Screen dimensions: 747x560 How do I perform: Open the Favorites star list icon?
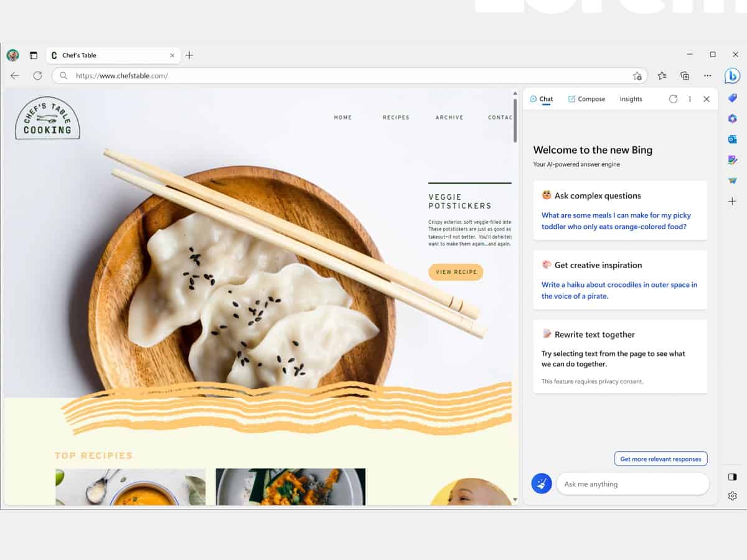click(662, 75)
